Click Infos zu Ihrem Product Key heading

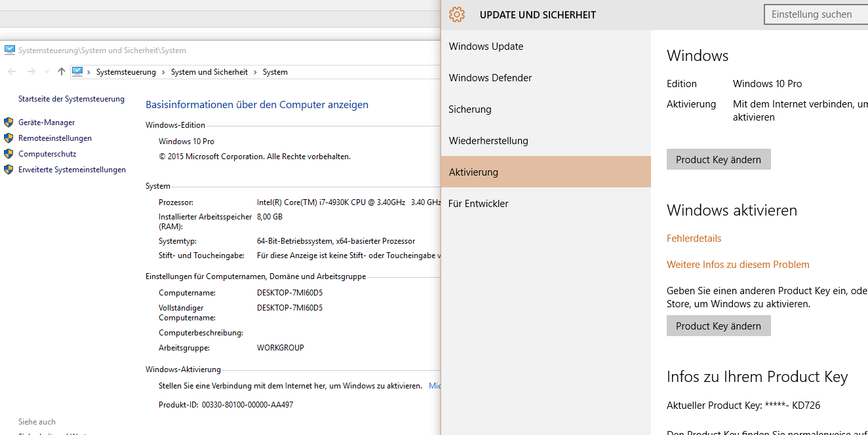click(x=757, y=377)
